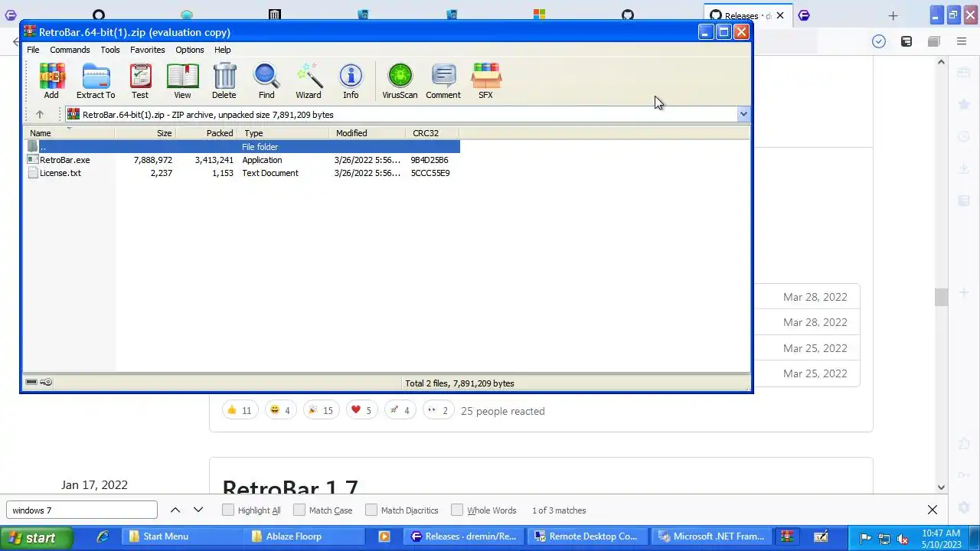Open the Commands menu
This screenshot has width=980, height=551.
pos(70,50)
